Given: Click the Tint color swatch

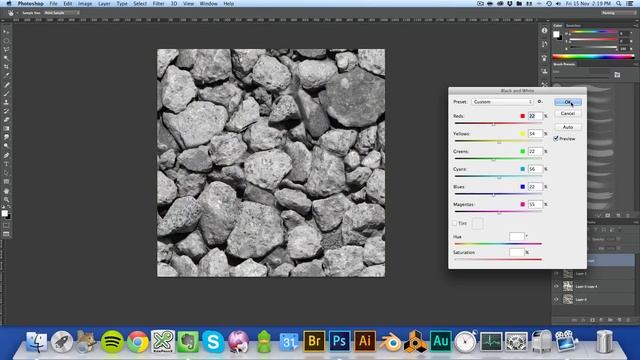Looking at the screenshot, I should [478, 223].
